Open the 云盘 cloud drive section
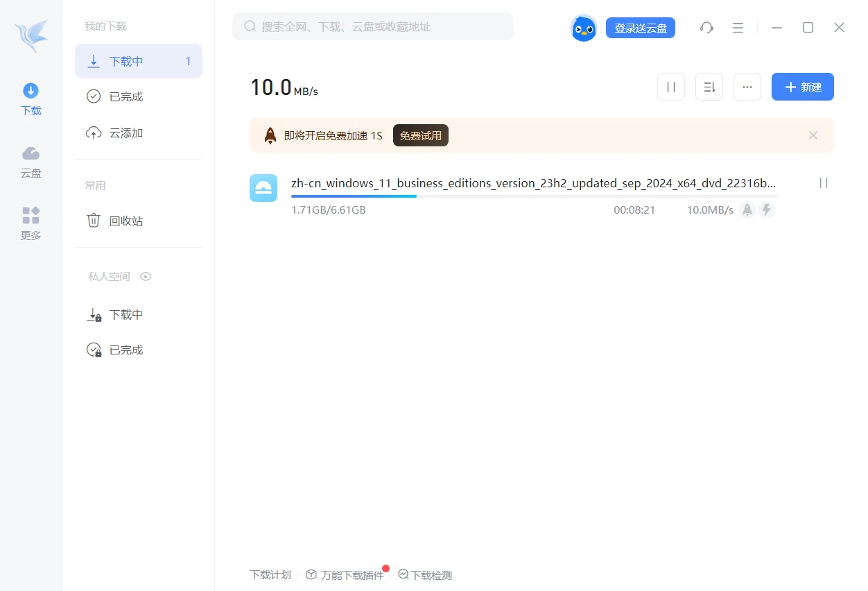This screenshot has height=591, width=868. click(x=31, y=162)
